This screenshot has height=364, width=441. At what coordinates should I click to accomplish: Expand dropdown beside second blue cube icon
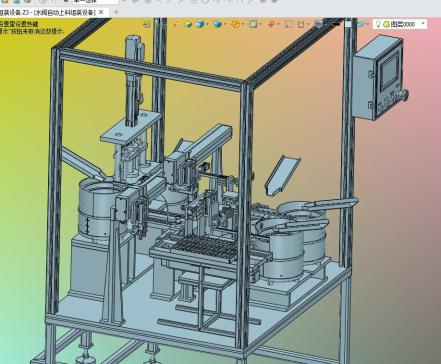tap(225, 24)
